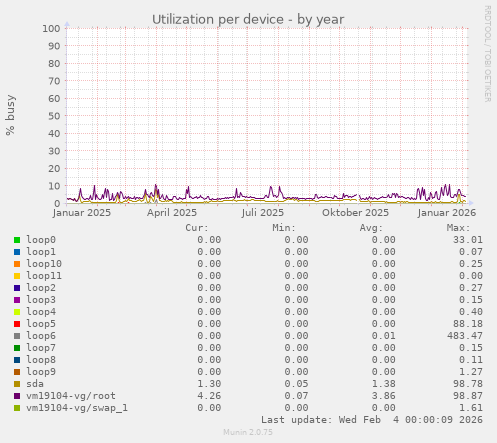Screen dimensions: 497x443
Task: Click the loop0 green color swatch
Action: [17, 240]
